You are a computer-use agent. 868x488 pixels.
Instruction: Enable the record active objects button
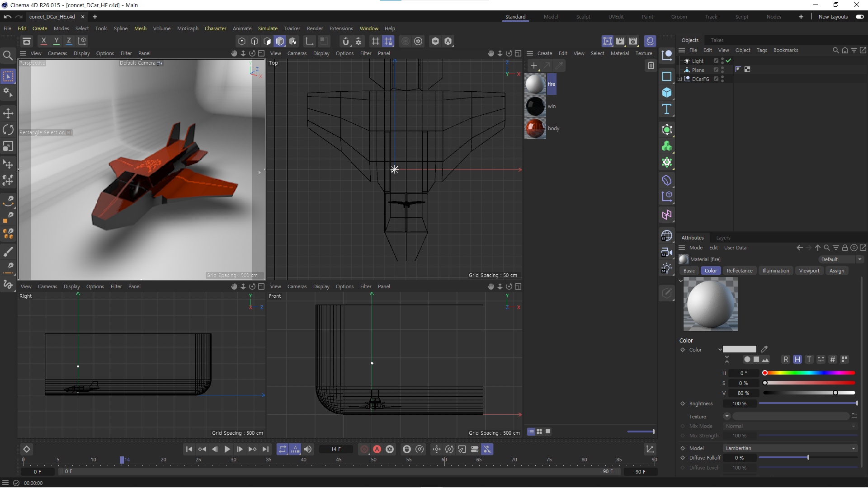[x=364, y=449]
